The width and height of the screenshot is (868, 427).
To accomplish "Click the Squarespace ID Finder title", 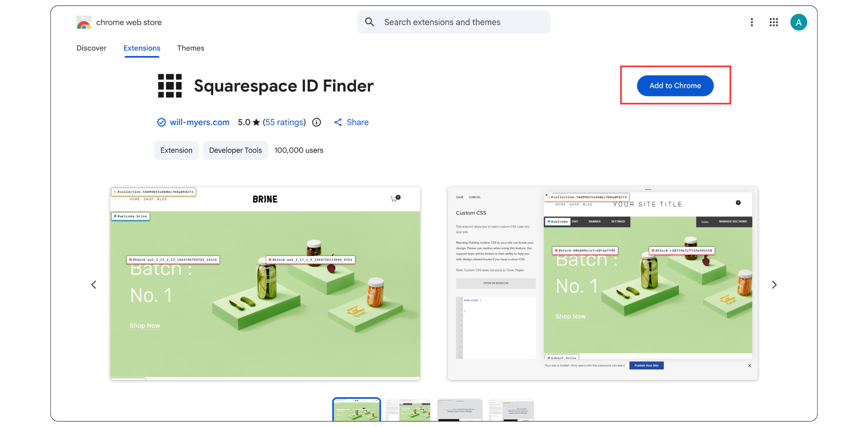I will [284, 86].
